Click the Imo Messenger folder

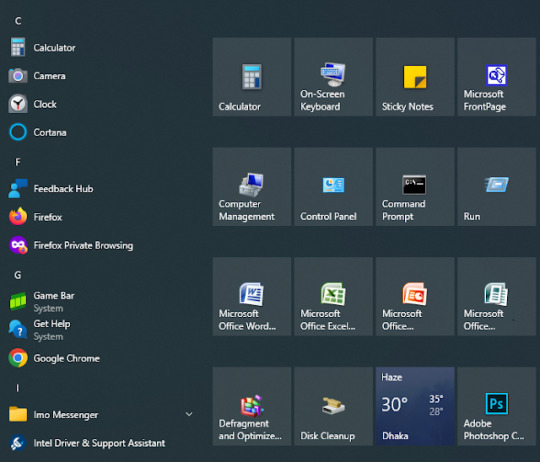pos(100,414)
